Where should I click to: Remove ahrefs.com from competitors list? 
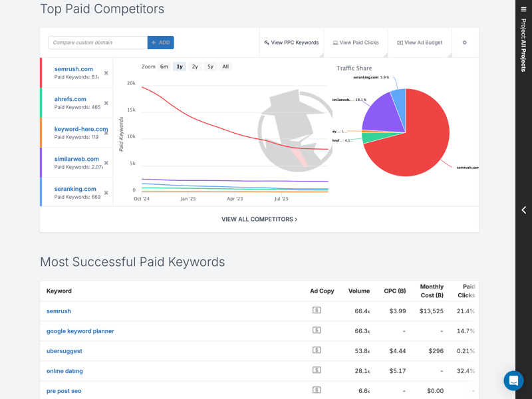click(x=106, y=103)
